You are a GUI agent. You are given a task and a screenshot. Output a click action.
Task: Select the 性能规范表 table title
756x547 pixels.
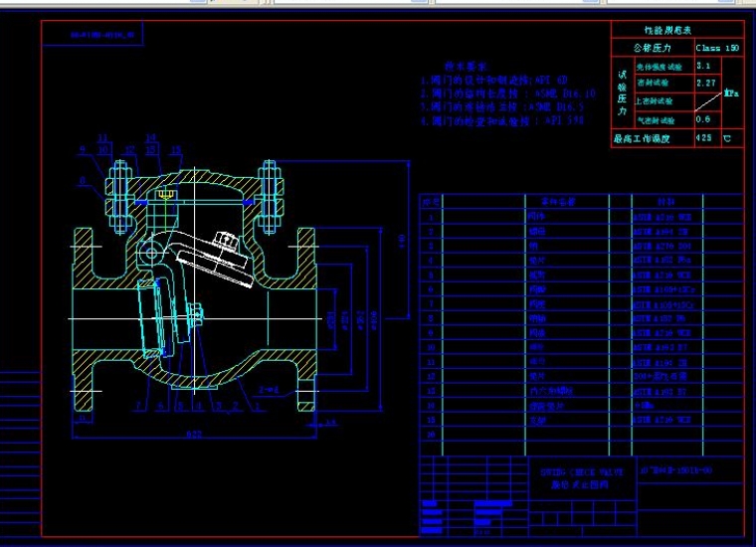pyautogui.click(x=676, y=30)
